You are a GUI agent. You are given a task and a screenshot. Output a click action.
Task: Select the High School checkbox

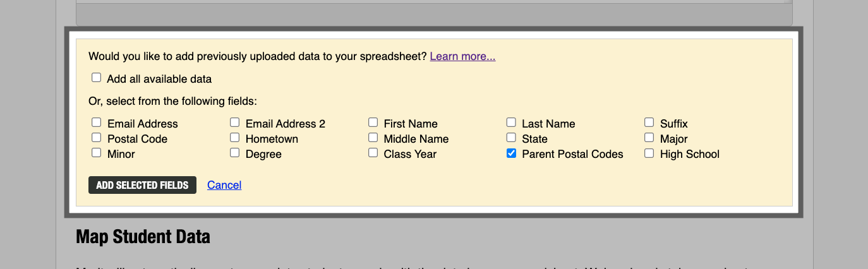649,153
